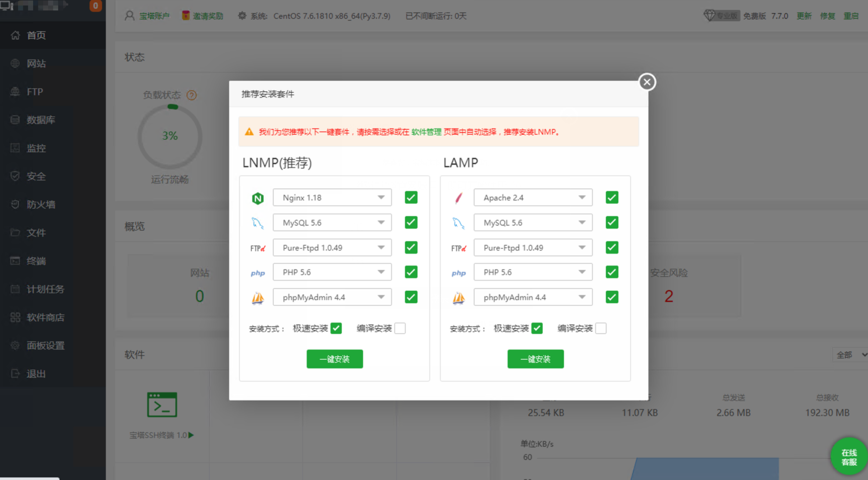Click the 更新 link in top bar

pos(804,16)
